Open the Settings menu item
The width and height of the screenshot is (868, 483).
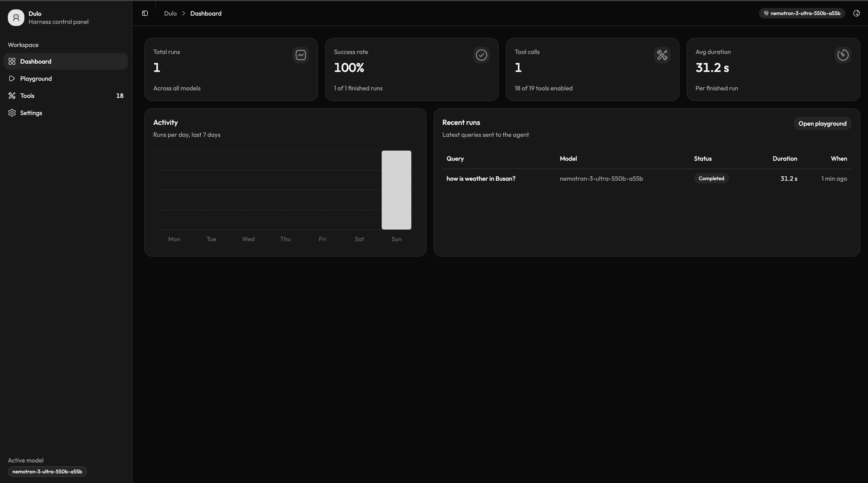(66, 113)
